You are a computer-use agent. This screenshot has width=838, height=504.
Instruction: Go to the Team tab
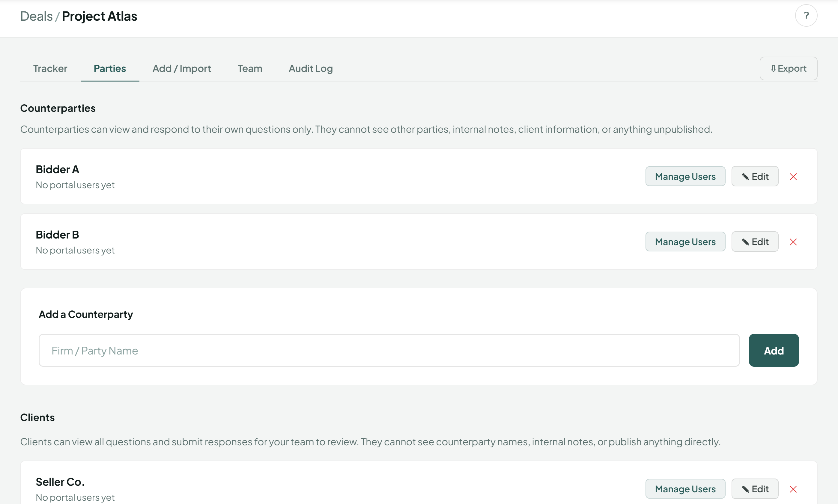[x=250, y=69]
